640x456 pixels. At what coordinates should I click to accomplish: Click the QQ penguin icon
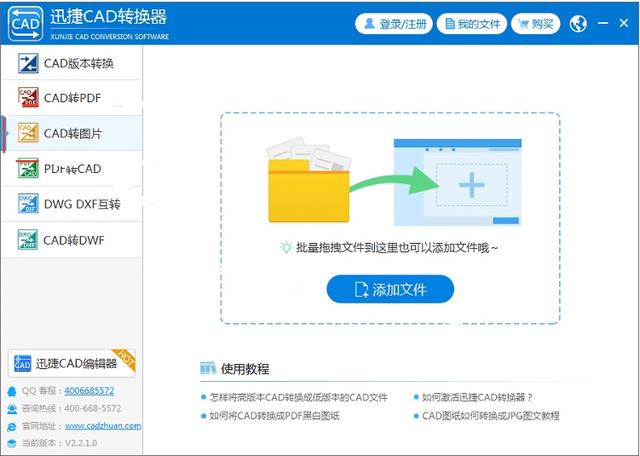[x=12, y=391]
